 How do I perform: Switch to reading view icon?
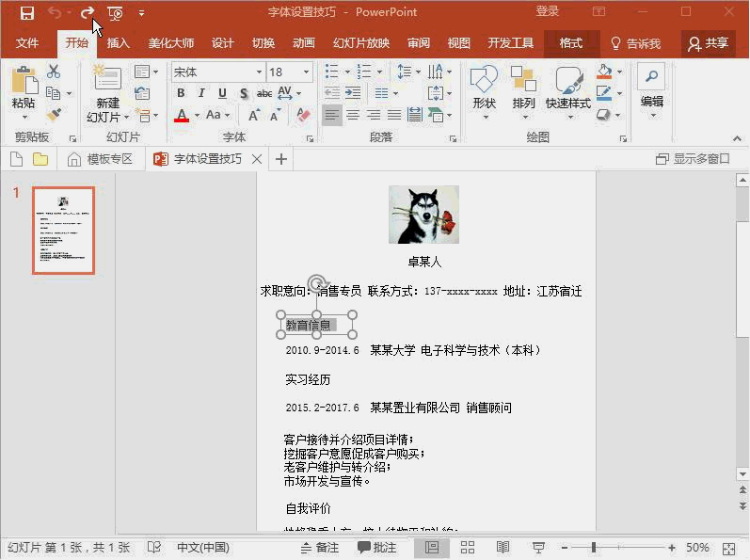pyautogui.click(x=503, y=547)
